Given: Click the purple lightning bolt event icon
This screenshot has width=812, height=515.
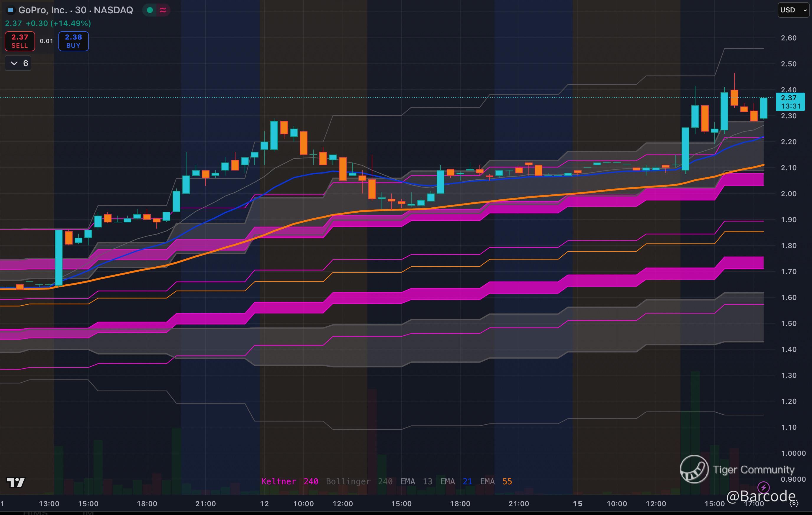Looking at the screenshot, I should coord(763,487).
